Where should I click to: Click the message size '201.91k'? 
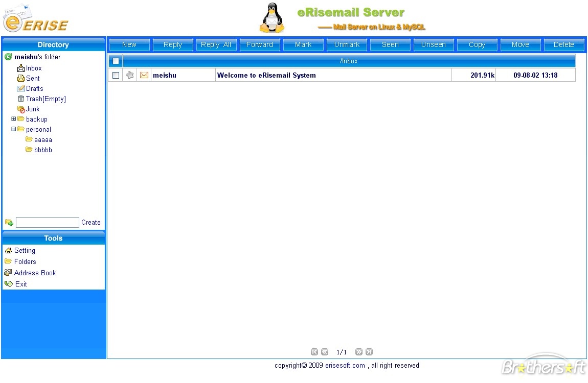[483, 75]
